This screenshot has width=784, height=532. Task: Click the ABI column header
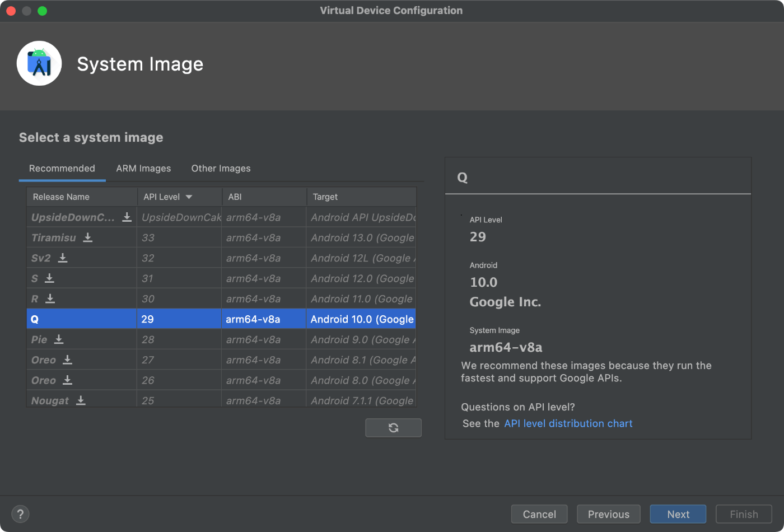click(264, 197)
